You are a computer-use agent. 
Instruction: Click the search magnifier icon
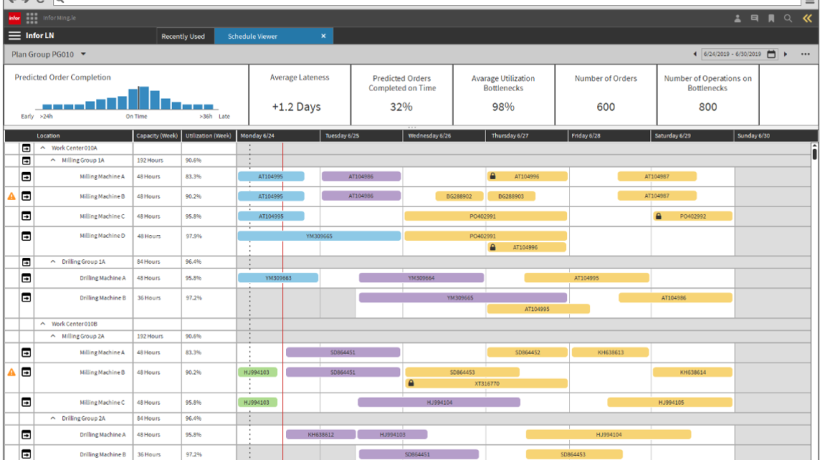[x=788, y=18]
